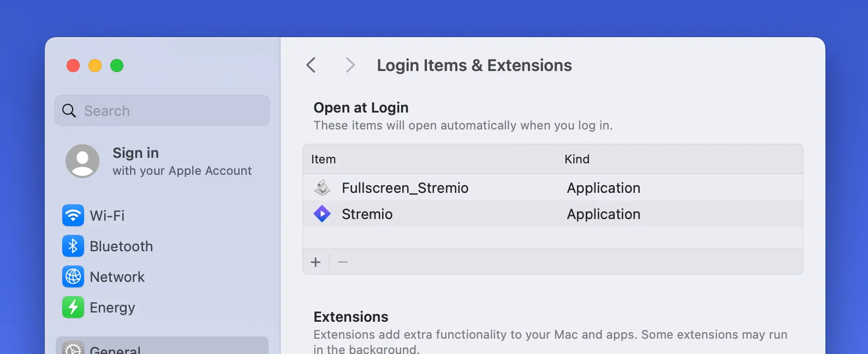This screenshot has height=354, width=868.
Task: Open the Energy lightning icon
Action: coord(73,307)
